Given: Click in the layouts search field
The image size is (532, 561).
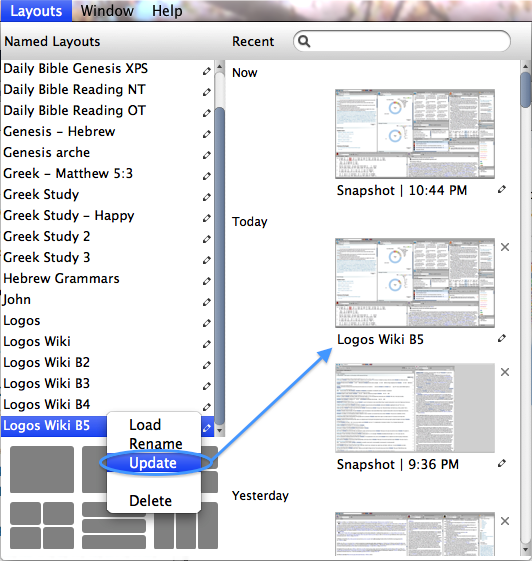Looking at the screenshot, I should (x=402, y=41).
